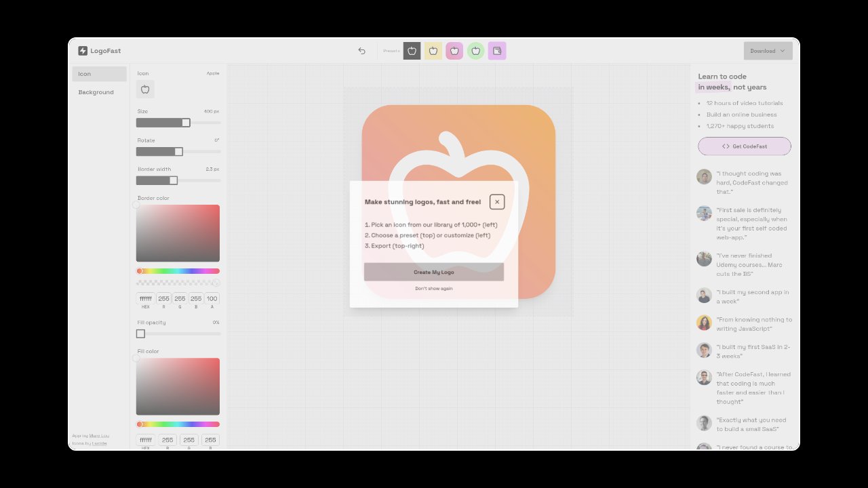The width and height of the screenshot is (868, 488).
Task: Open the Apple icon picker tile
Action: [x=145, y=89]
